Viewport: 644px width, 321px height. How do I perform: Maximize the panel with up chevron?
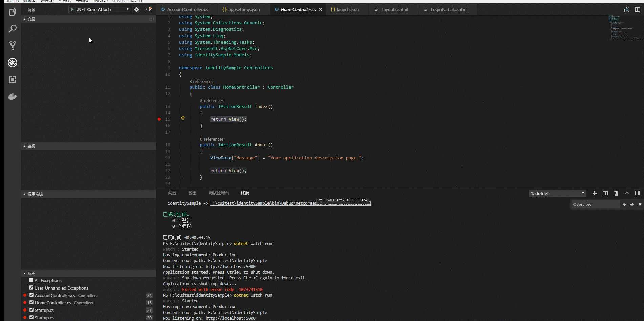(627, 193)
